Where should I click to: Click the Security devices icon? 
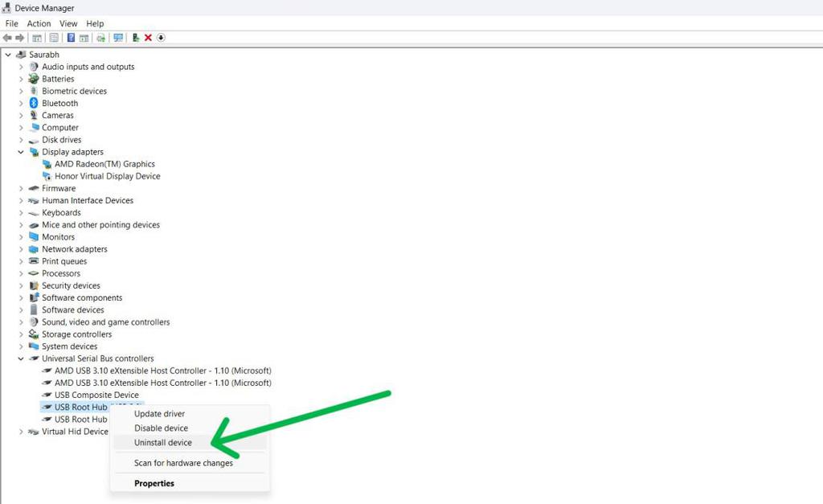point(34,285)
